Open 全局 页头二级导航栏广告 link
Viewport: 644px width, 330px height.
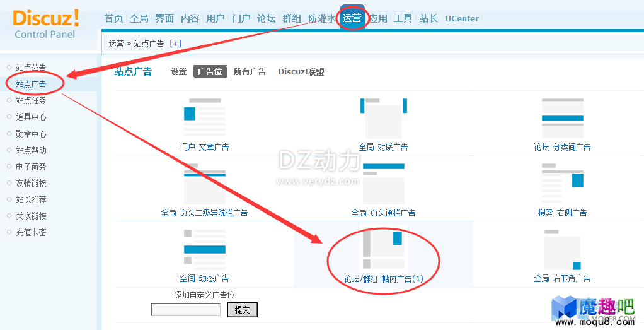(x=205, y=213)
